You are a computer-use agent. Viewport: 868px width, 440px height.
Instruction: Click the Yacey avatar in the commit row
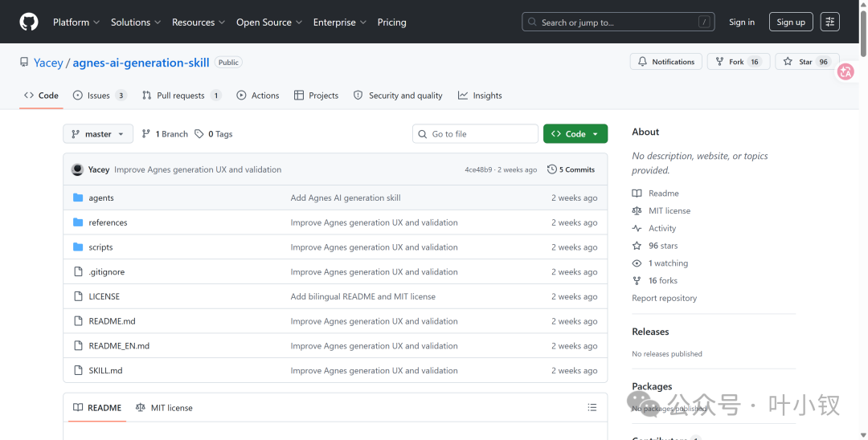pos(77,169)
